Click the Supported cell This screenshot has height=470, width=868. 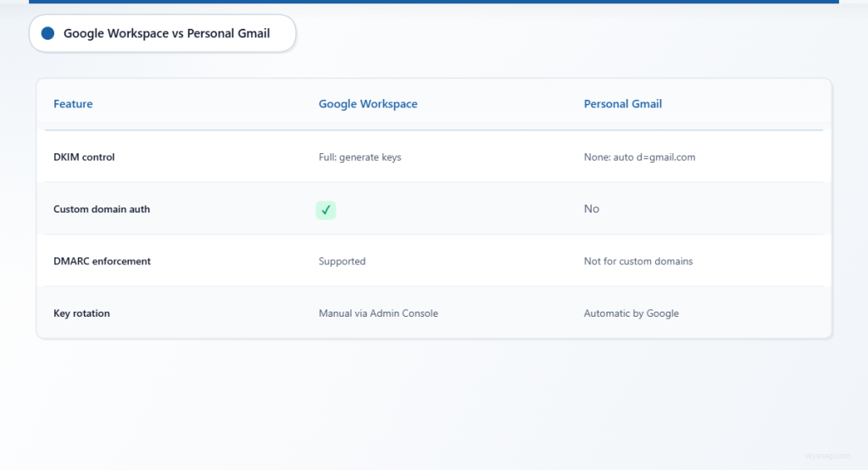[x=342, y=261]
